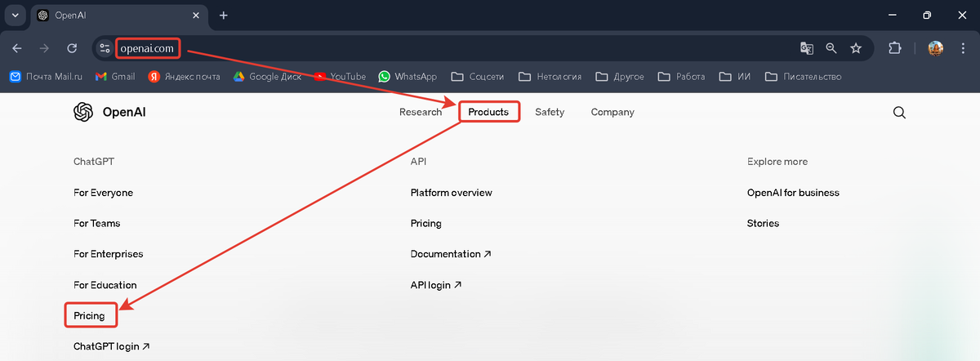
Task: Open the YouTube bookmark
Action: (340, 77)
